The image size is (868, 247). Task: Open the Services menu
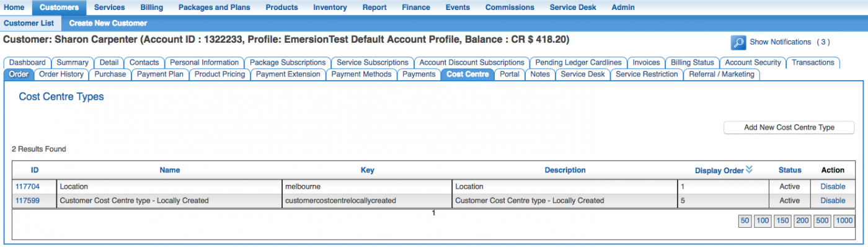tap(109, 7)
